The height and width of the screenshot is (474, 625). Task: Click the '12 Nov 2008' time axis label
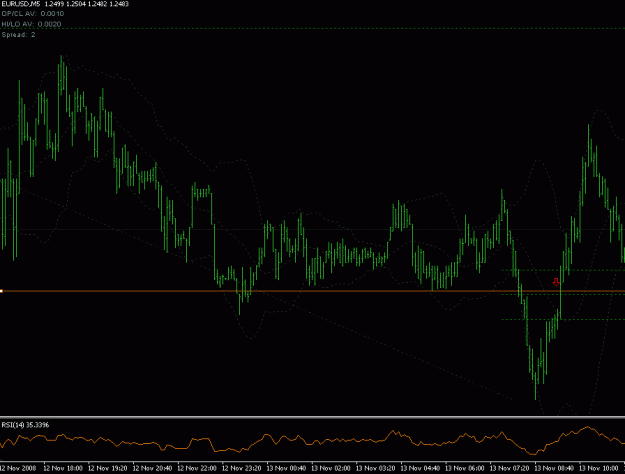coord(18,468)
